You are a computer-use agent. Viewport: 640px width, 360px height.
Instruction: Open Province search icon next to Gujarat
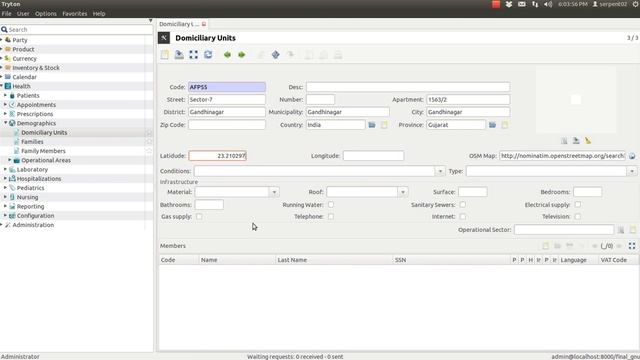click(x=493, y=125)
